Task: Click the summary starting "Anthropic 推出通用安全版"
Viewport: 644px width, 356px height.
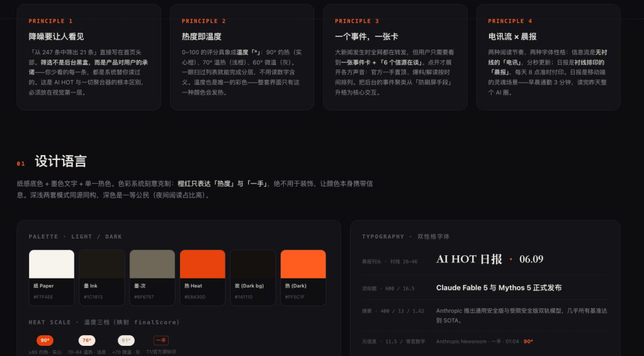Action: pyautogui.click(x=522, y=316)
